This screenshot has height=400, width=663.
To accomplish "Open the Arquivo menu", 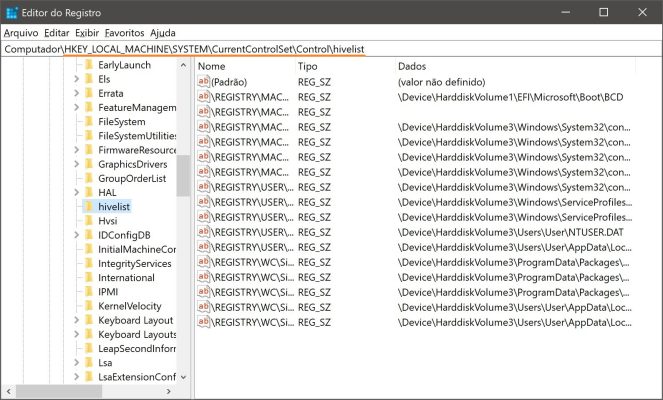I will [x=21, y=33].
